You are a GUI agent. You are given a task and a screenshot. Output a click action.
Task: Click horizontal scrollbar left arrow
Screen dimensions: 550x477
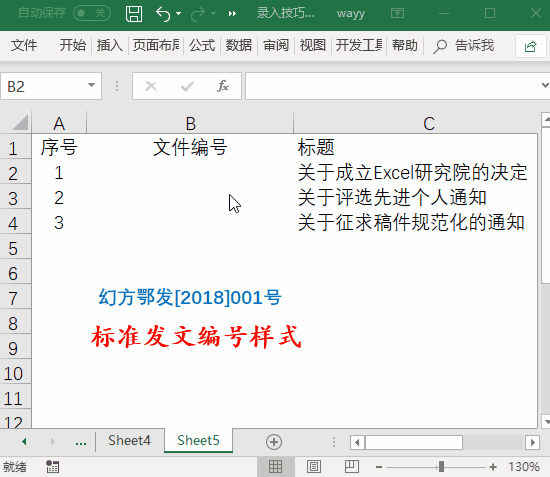tap(357, 442)
